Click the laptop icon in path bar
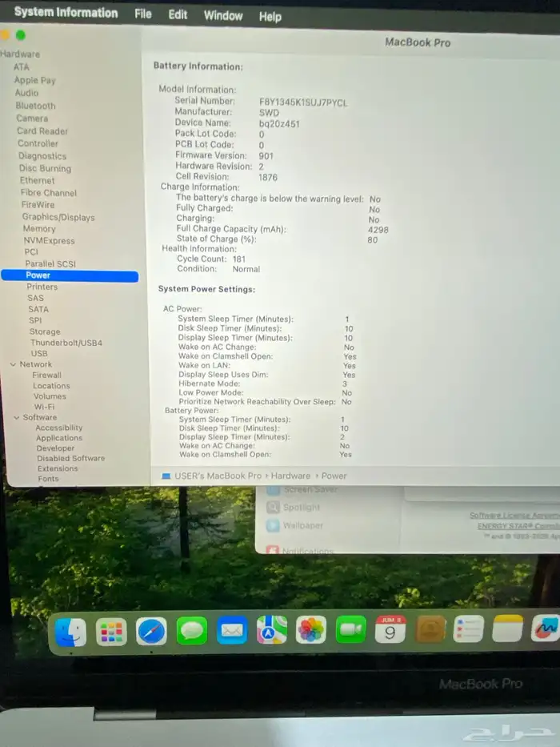The width and height of the screenshot is (560, 747). tap(166, 476)
